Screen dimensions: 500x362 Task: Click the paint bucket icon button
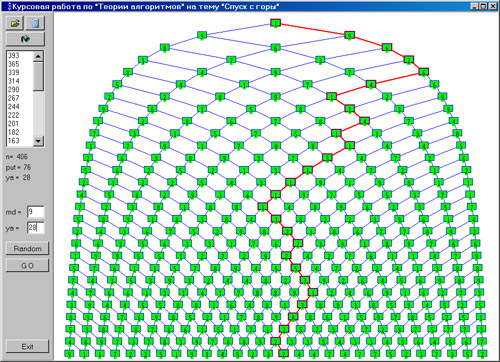coord(25,39)
